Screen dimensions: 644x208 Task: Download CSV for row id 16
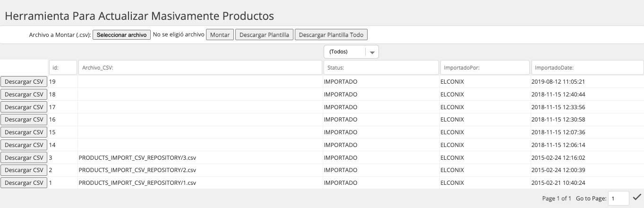[x=24, y=119]
